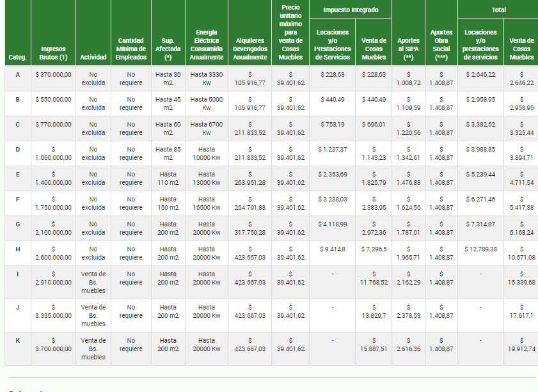Select the Sup. Afectada (*) header

(168, 49)
